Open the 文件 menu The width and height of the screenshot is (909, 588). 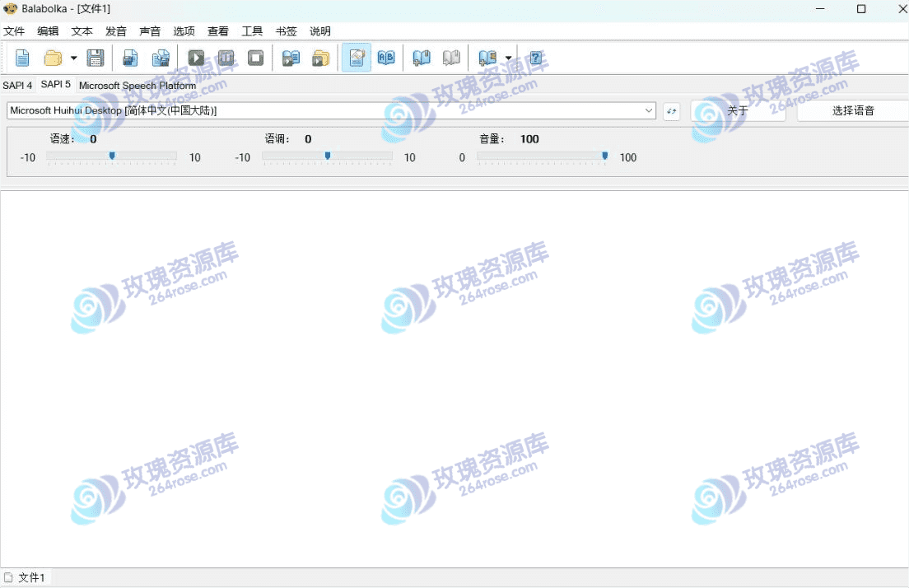coord(14,31)
